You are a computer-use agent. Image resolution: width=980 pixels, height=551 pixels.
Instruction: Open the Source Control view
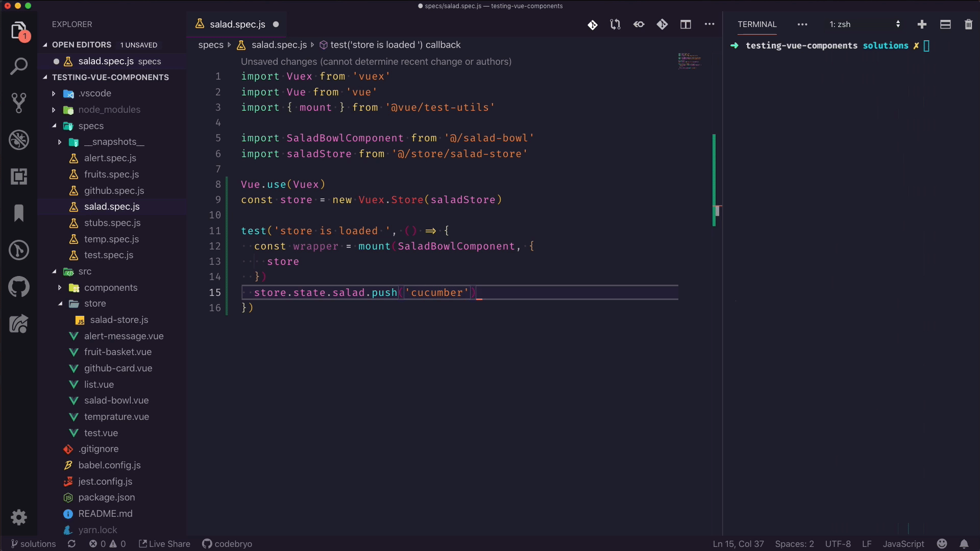[x=19, y=103]
